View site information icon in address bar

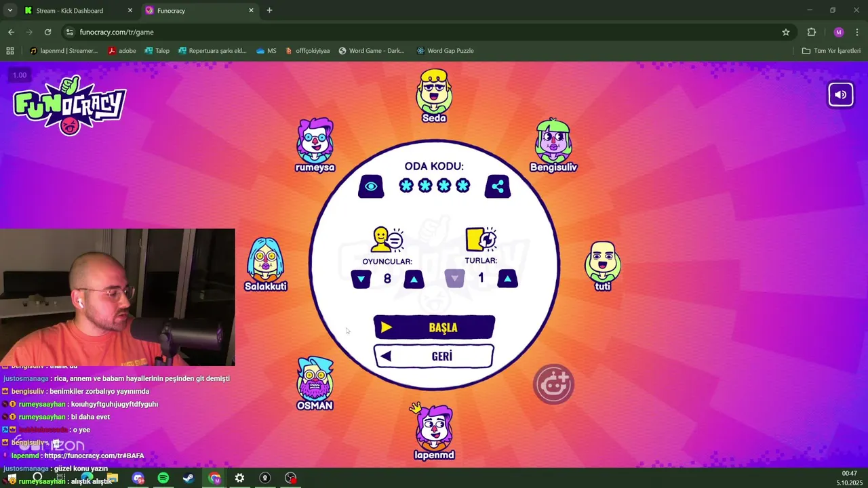(x=69, y=32)
